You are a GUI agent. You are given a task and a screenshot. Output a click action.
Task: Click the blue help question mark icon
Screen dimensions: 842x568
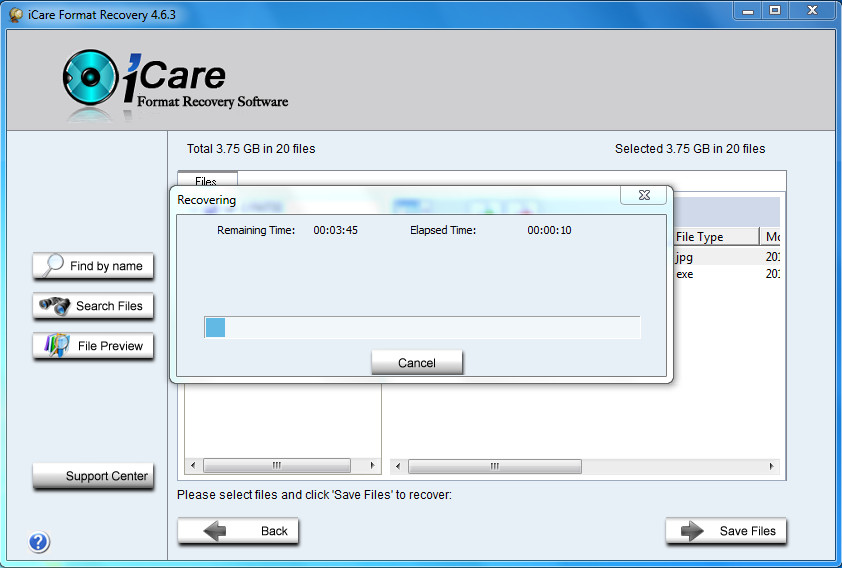click(x=39, y=542)
